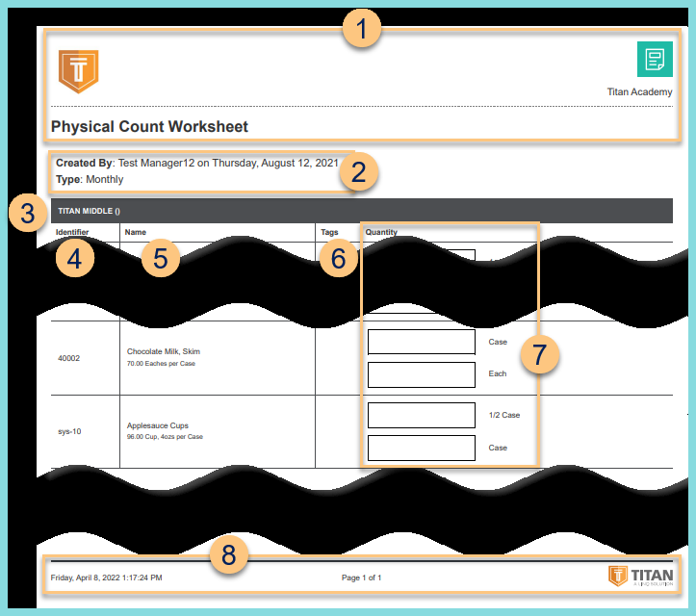
Task: Click the 1/2 Case unit label
Action: pyautogui.click(x=504, y=415)
